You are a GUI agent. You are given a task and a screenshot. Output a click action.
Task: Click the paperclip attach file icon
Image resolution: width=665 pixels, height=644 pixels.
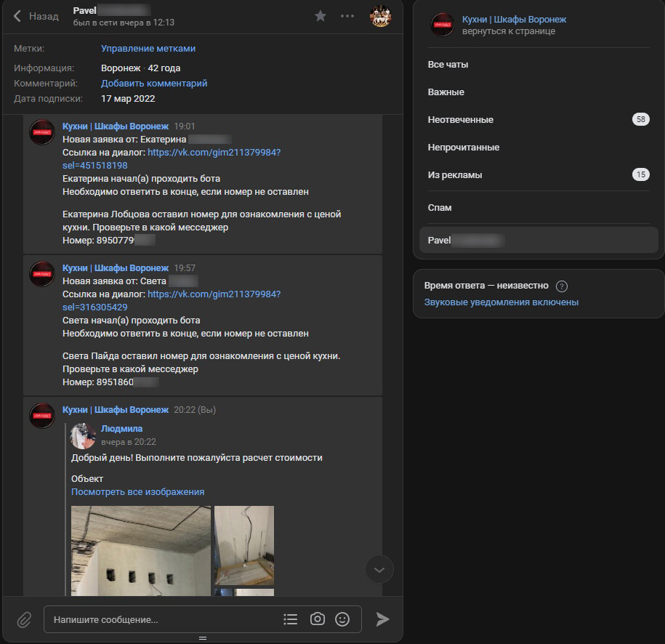point(24,620)
